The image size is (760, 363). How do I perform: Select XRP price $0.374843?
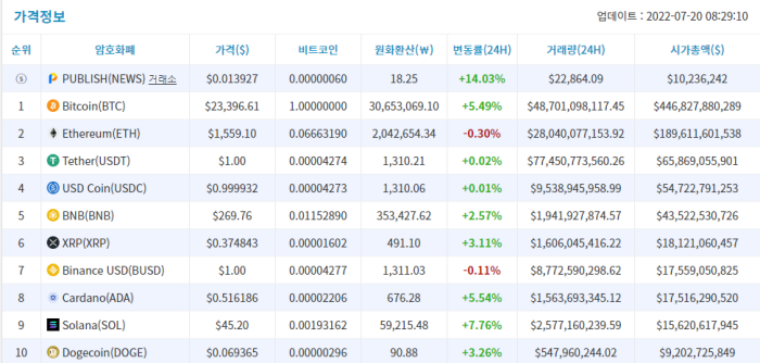232,243
